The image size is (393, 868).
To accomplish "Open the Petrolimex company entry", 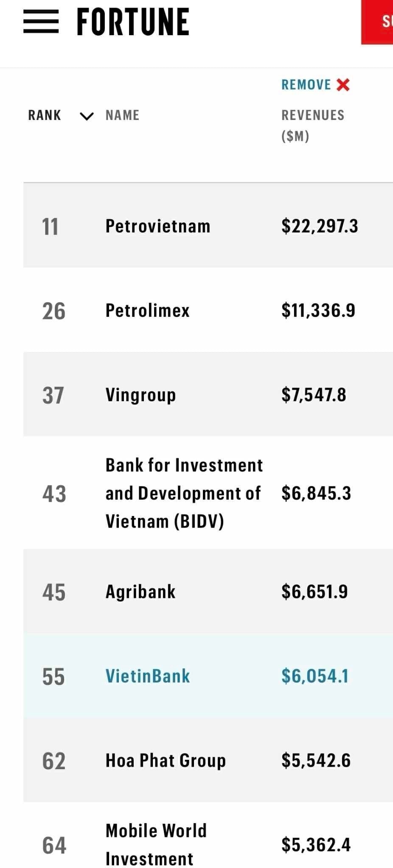I will (x=147, y=310).
